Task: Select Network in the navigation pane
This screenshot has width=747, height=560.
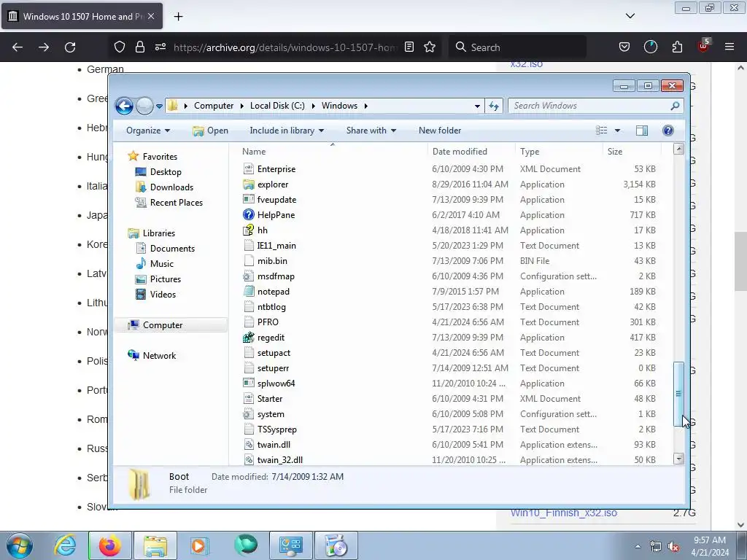Action: [159, 356]
